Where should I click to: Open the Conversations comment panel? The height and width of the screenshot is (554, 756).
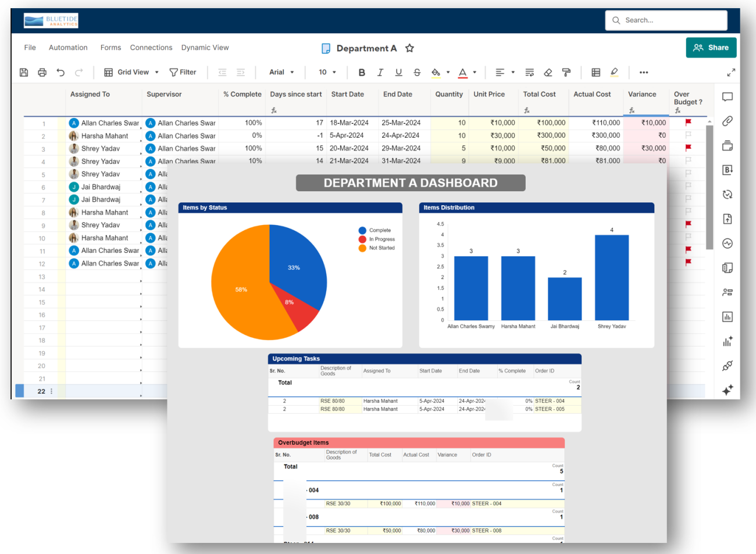pyautogui.click(x=728, y=97)
